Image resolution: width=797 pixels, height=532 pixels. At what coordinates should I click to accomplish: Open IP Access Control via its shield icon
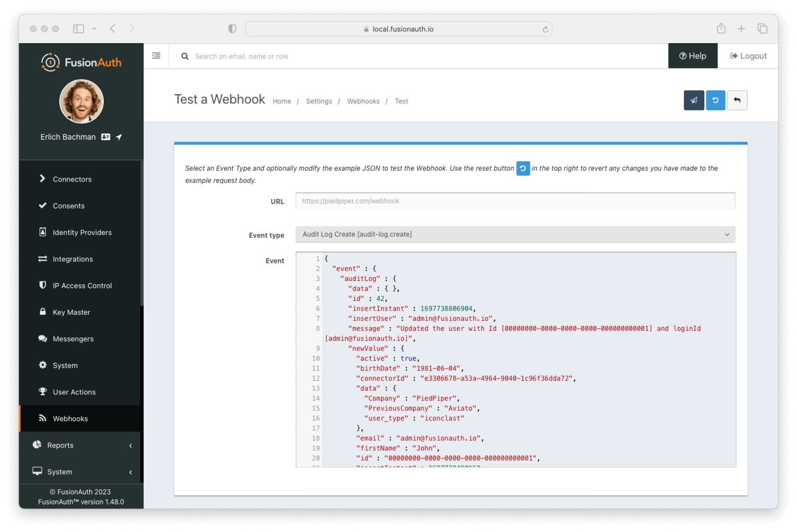(x=82, y=285)
